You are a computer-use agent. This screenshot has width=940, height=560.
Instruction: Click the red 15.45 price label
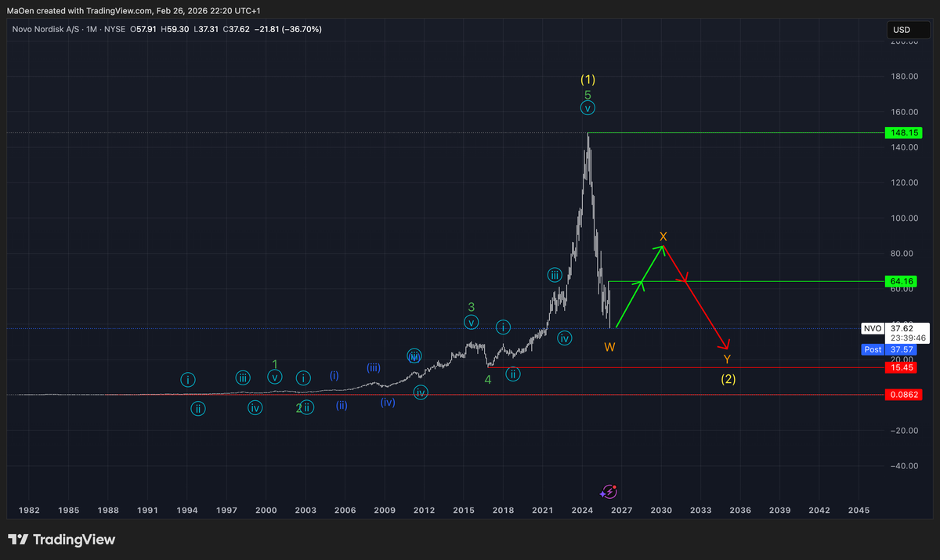tap(899, 367)
